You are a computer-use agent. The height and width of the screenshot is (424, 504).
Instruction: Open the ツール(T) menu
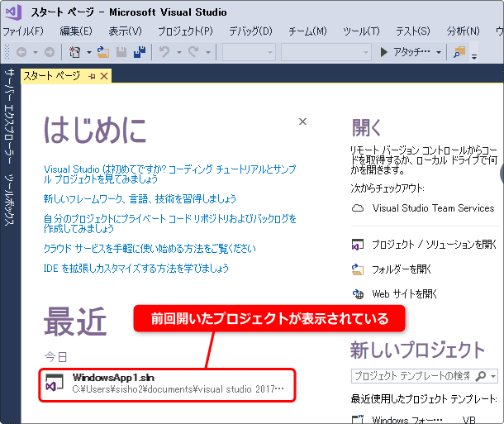point(361,31)
